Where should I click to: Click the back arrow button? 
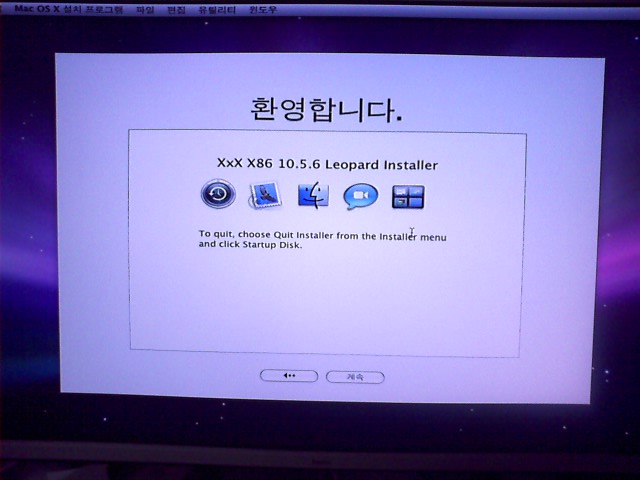[289, 376]
